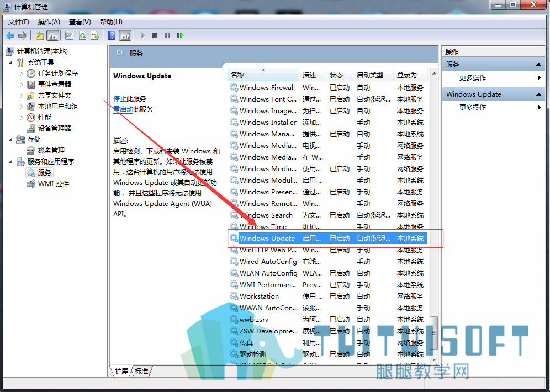The image size is (550, 392).
Task: Click the Up one level folder icon
Action: [x=40, y=35]
